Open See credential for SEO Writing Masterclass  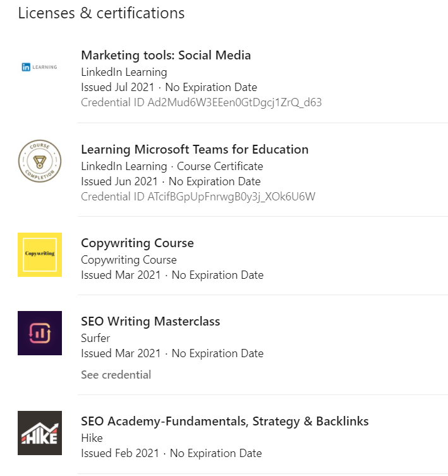[116, 375]
